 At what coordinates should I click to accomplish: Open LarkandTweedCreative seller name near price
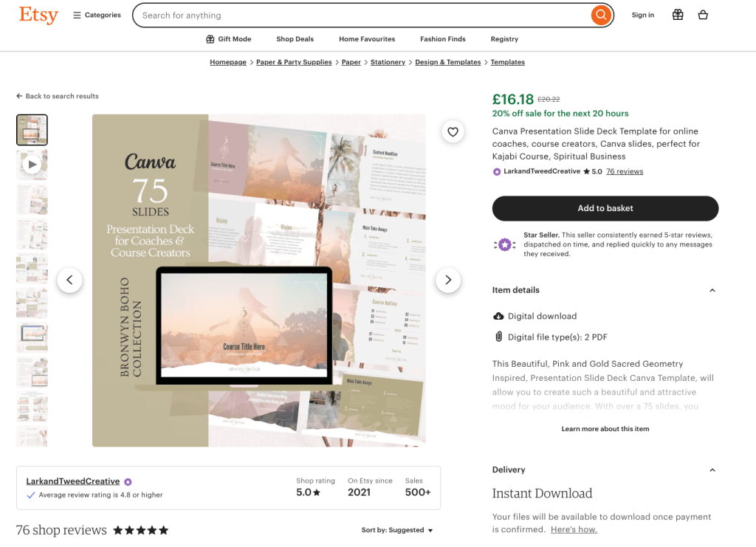pos(542,171)
